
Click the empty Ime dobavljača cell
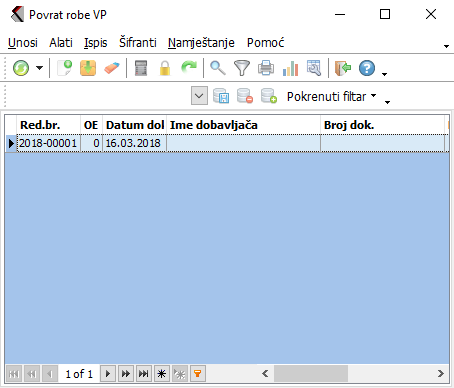[x=244, y=143]
